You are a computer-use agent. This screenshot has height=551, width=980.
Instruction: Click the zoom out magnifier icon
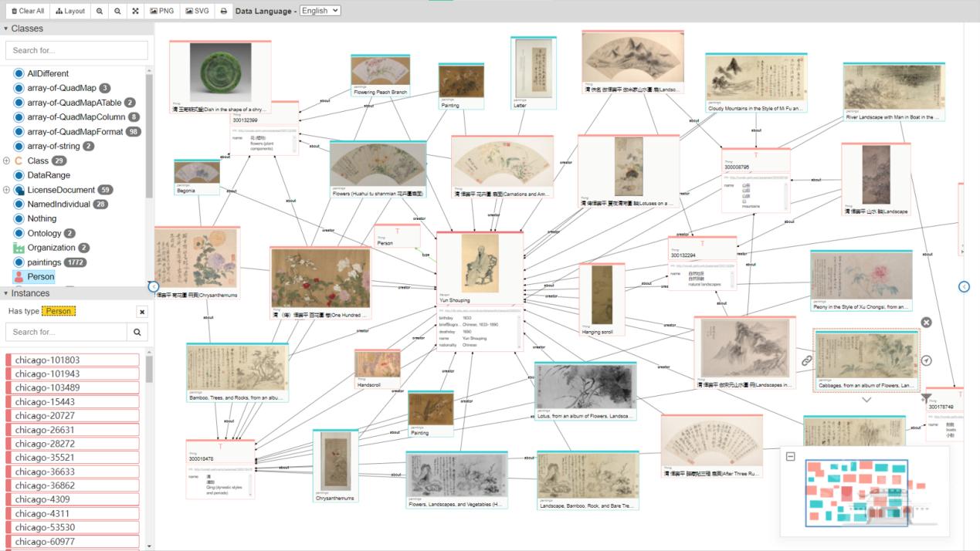point(117,11)
